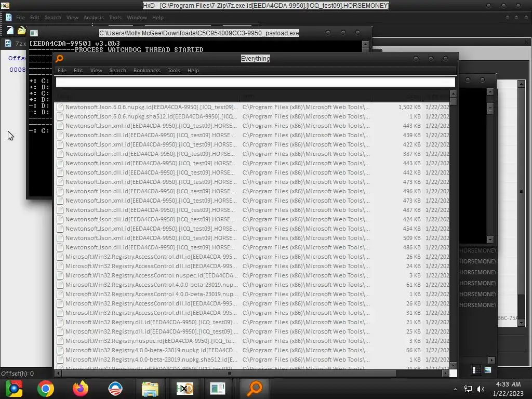Click the Offset(h): 0 status bar text

(17, 373)
